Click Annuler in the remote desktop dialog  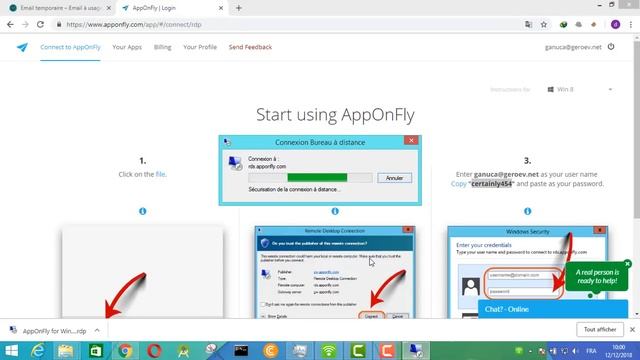[x=394, y=178]
